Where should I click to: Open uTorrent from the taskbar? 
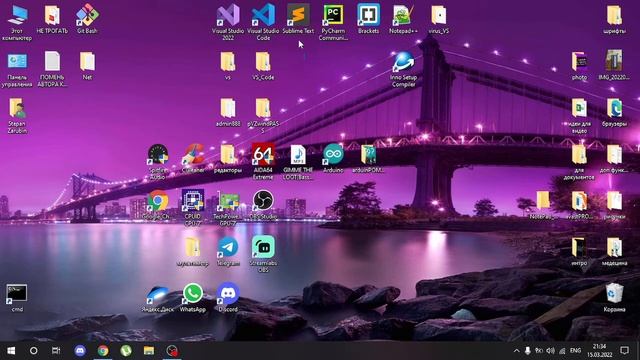point(126,351)
